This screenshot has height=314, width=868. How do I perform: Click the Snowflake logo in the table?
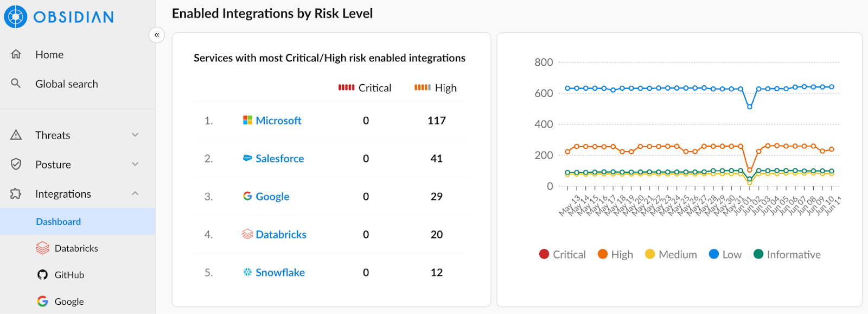(x=247, y=272)
